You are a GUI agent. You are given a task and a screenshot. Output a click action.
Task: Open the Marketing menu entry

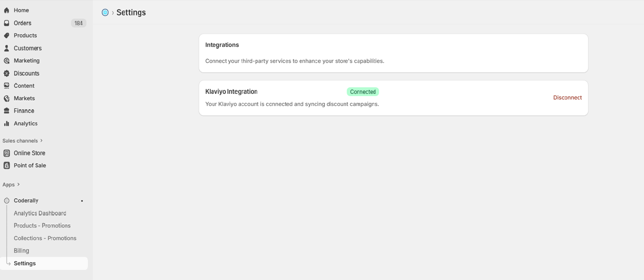click(27, 60)
